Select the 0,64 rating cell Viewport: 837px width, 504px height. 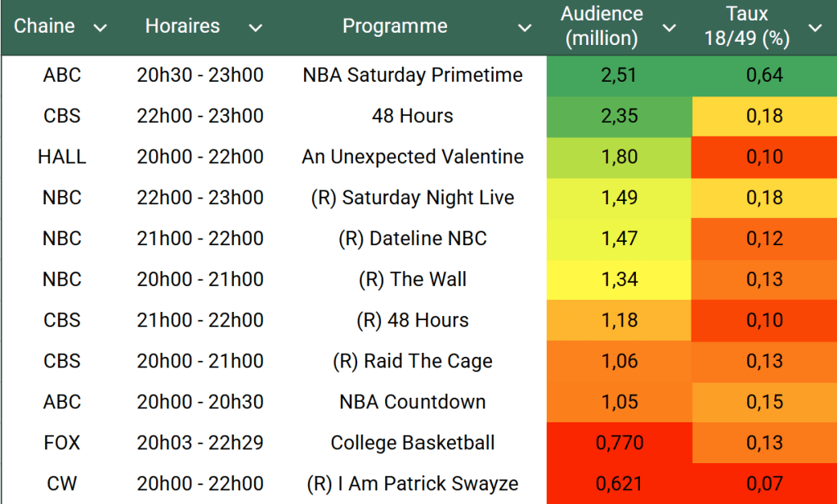coord(764,75)
